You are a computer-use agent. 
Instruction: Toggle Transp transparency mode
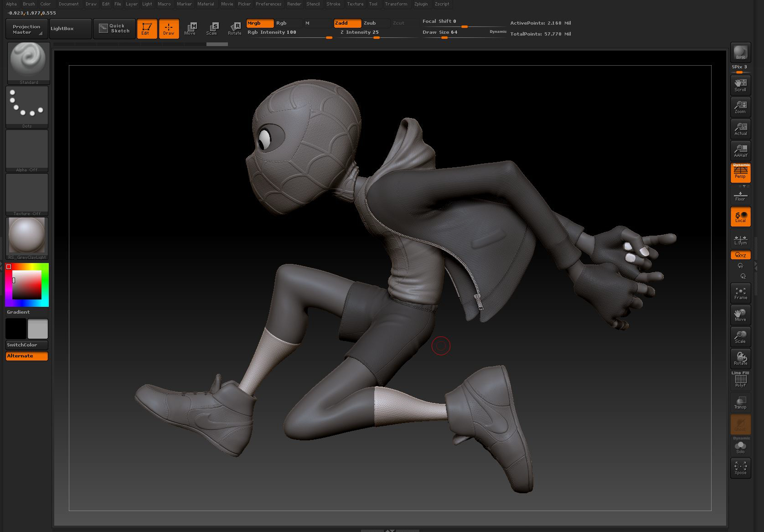point(740,403)
